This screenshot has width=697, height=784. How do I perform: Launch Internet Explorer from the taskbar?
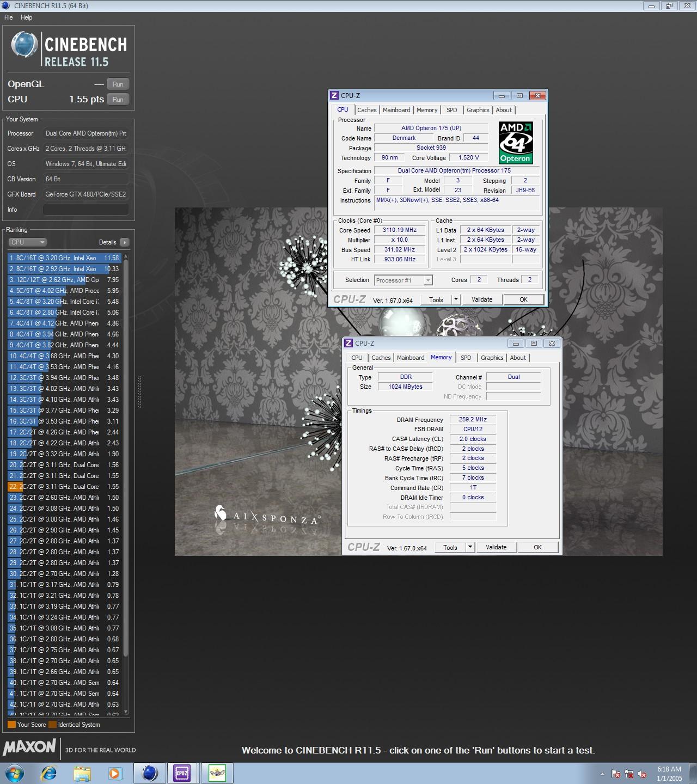pos(49,773)
